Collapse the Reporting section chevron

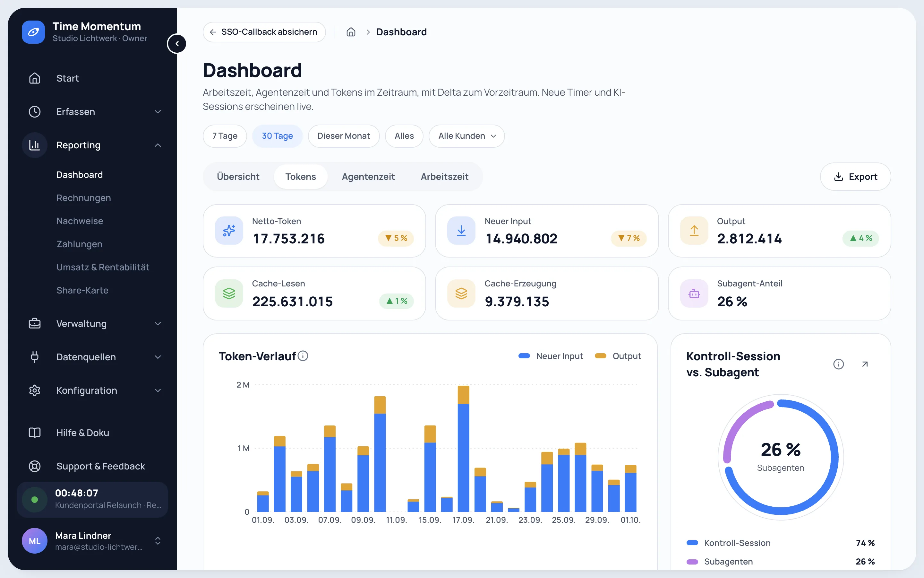click(x=158, y=145)
